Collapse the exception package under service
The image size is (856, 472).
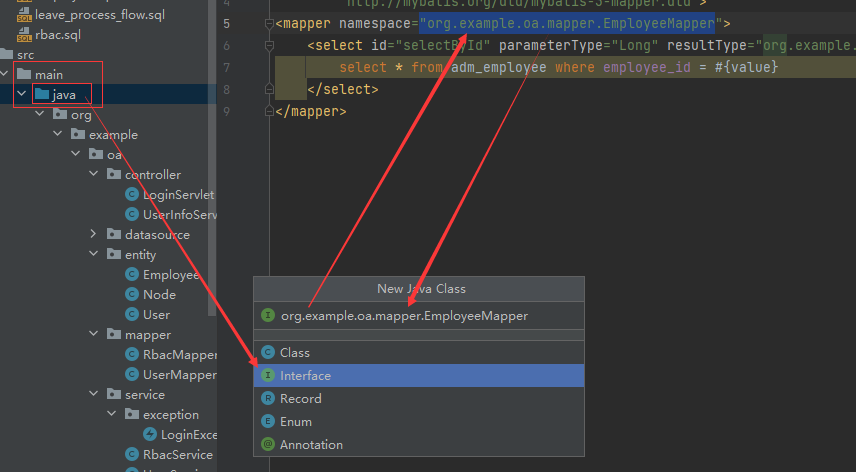click(112, 415)
